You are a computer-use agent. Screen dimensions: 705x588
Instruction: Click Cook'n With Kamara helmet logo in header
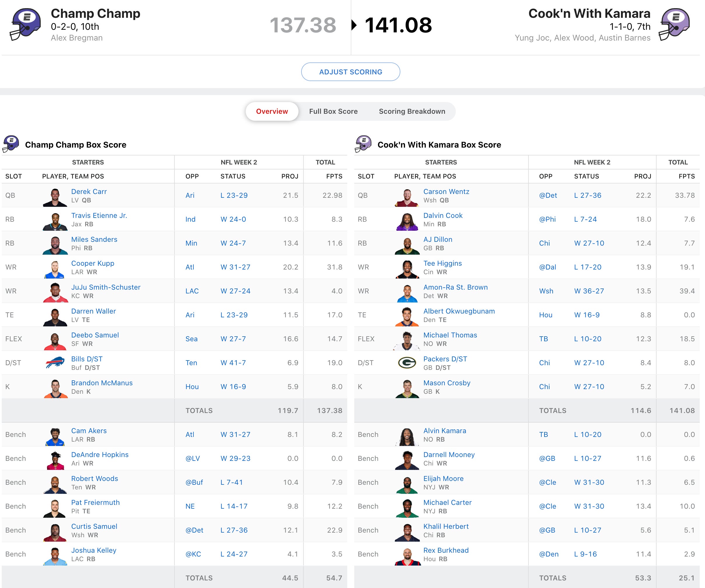tap(674, 24)
